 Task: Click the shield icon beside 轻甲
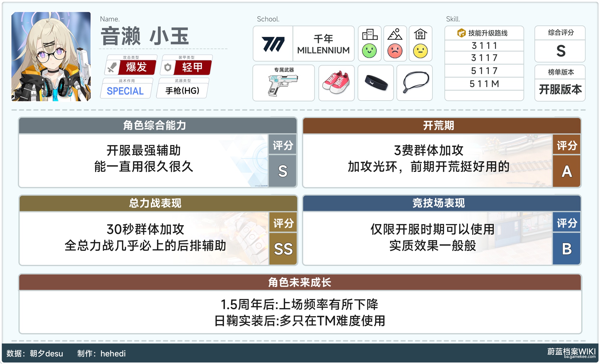click(168, 67)
